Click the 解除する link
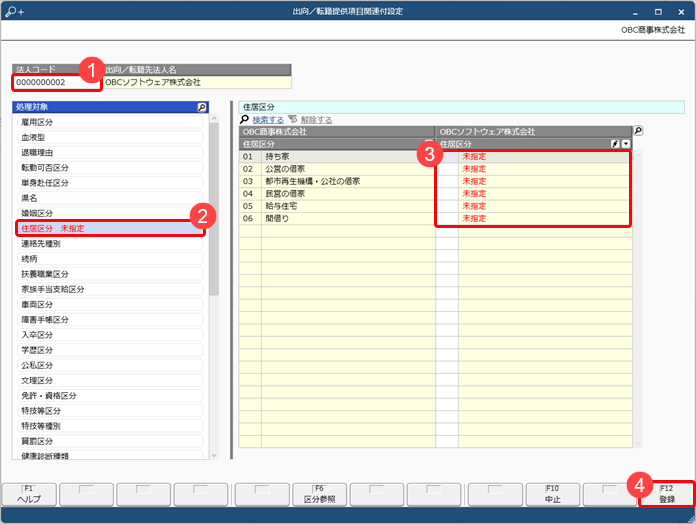The width and height of the screenshot is (696, 524). [316, 120]
